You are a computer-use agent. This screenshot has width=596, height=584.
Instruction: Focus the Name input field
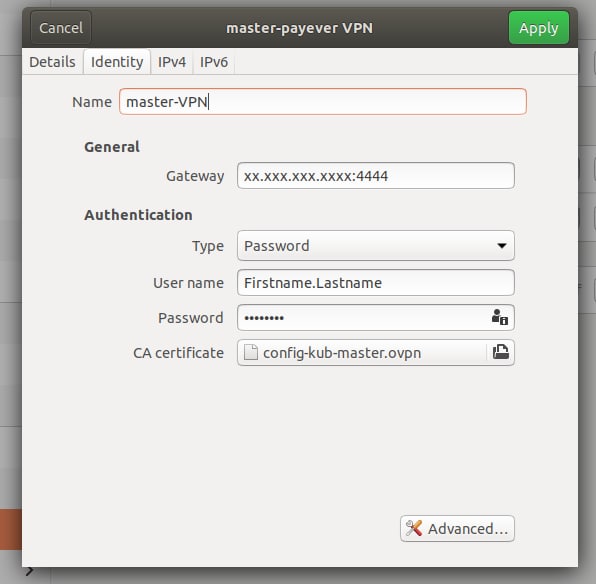tap(323, 102)
